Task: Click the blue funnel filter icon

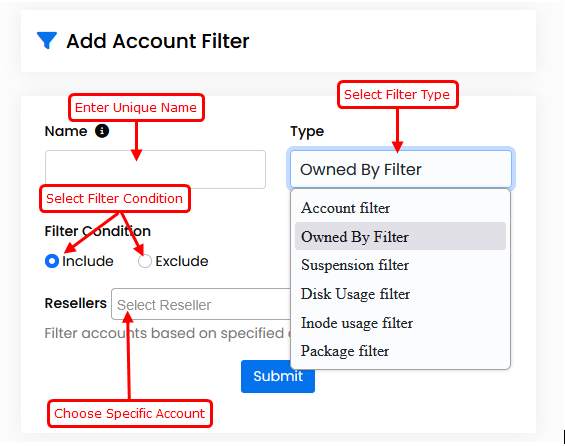Action: (47, 40)
